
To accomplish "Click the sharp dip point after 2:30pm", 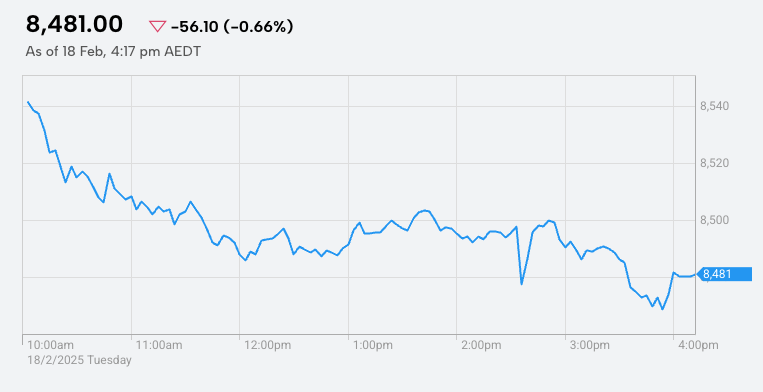I will [522, 284].
